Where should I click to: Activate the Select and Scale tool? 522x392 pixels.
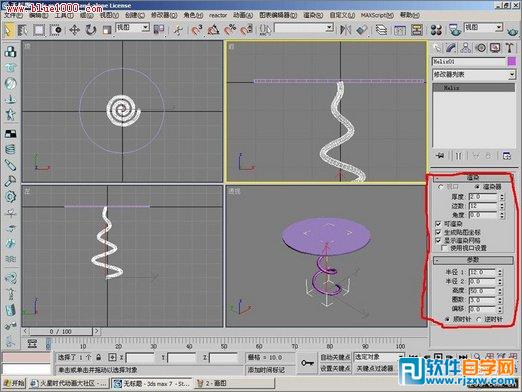pos(107,30)
